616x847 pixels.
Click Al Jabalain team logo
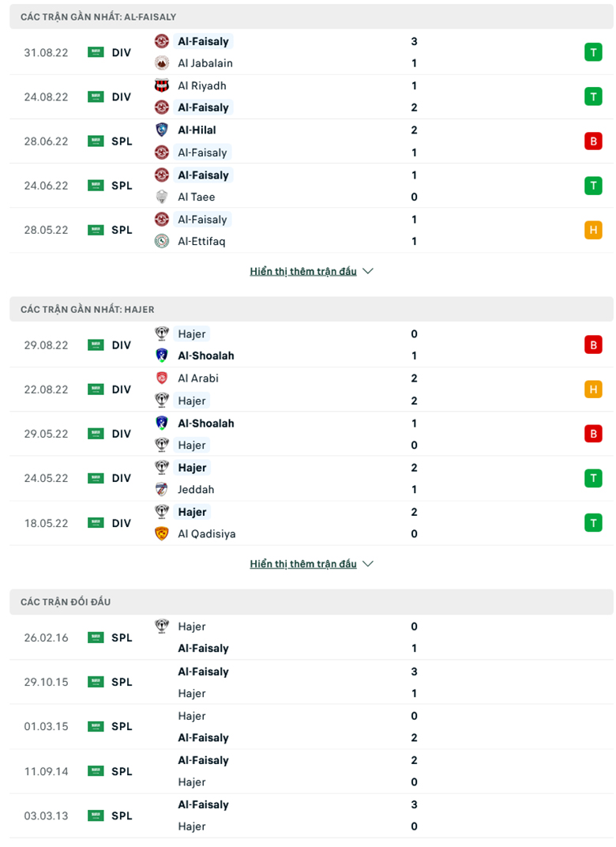click(162, 63)
